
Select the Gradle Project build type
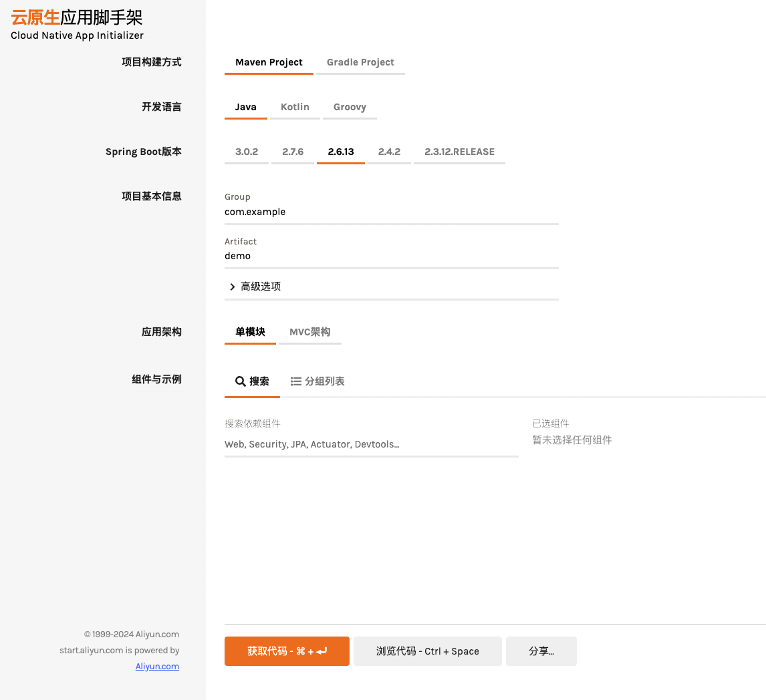360,63
